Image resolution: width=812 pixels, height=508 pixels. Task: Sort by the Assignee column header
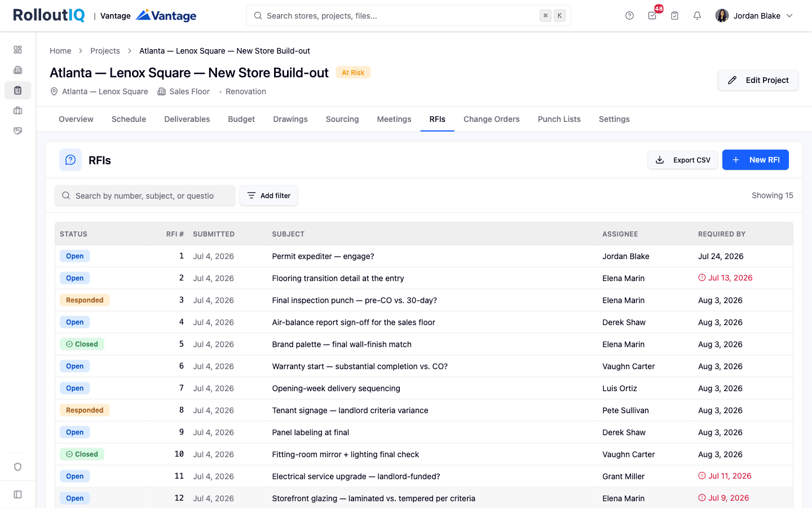click(620, 234)
